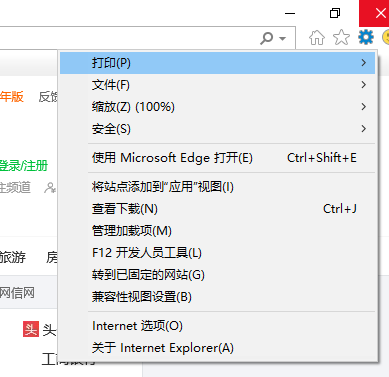Choose 管理加载项(M) entry
389x377 pixels.
[x=217, y=231]
